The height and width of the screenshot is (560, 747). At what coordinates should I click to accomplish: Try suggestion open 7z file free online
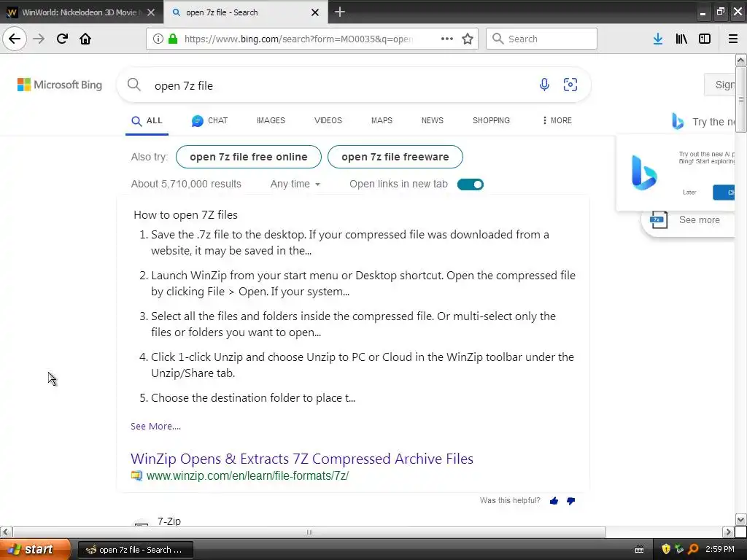(x=249, y=157)
